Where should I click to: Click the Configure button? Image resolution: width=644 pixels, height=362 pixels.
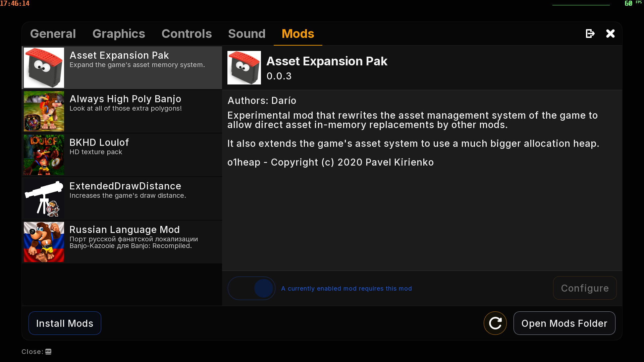[585, 288]
